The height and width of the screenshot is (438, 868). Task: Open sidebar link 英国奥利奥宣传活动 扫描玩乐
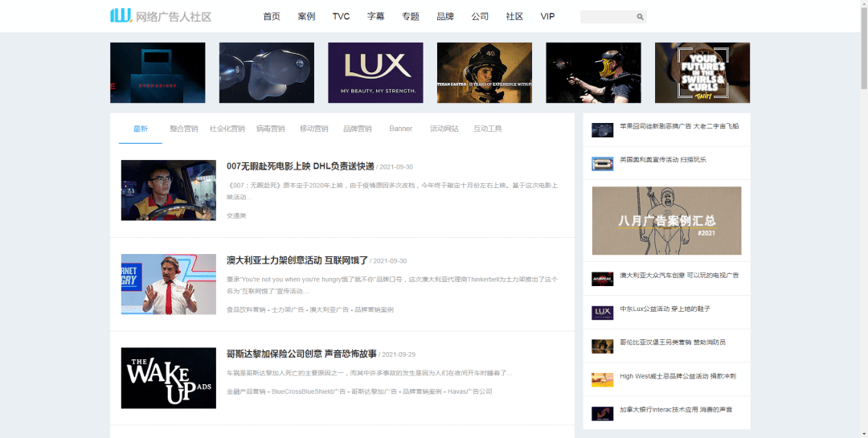pos(662,159)
